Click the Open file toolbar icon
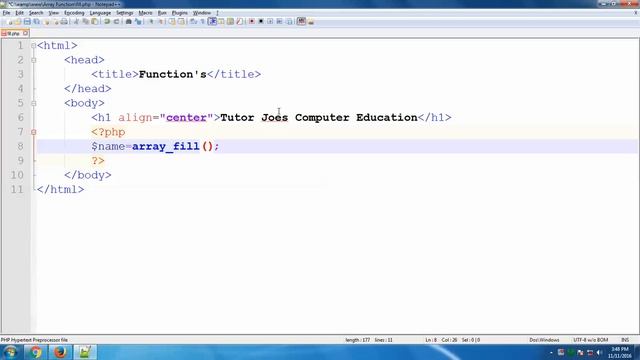 18,21
